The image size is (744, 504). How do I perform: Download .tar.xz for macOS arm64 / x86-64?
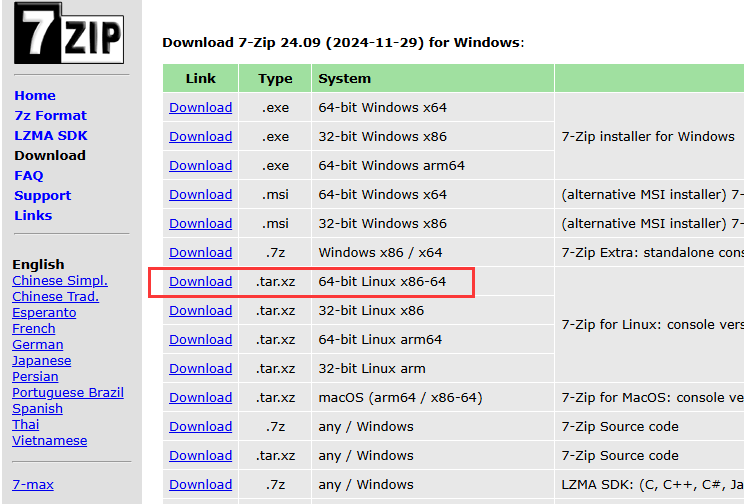(x=201, y=397)
